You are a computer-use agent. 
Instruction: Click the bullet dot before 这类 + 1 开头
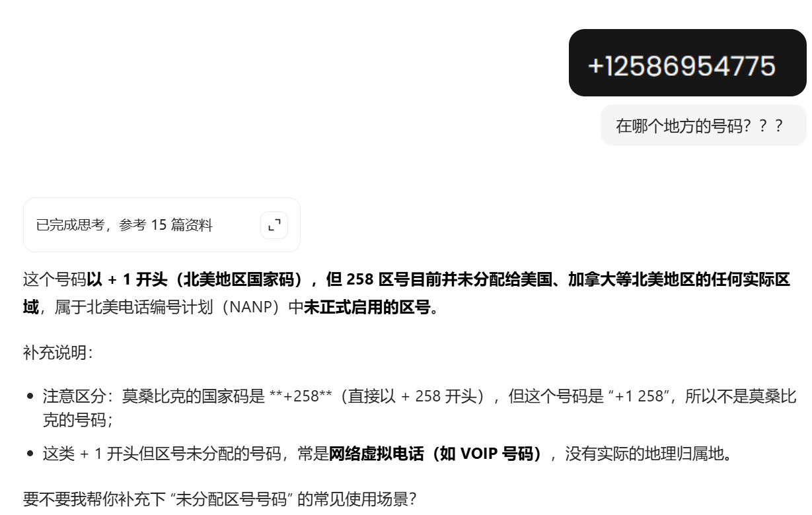click(30, 454)
